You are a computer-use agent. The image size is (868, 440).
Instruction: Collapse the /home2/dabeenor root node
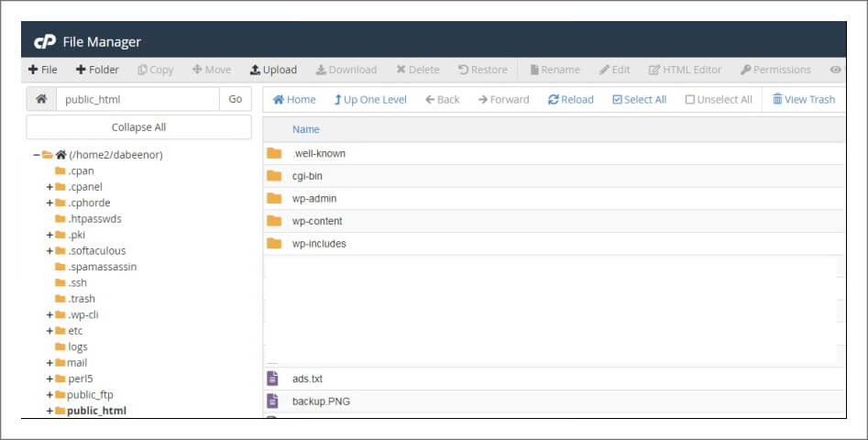coord(36,155)
